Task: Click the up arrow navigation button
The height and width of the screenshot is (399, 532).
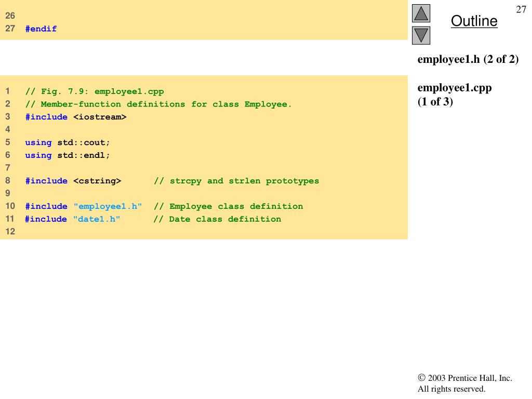Action: click(x=421, y=13)
